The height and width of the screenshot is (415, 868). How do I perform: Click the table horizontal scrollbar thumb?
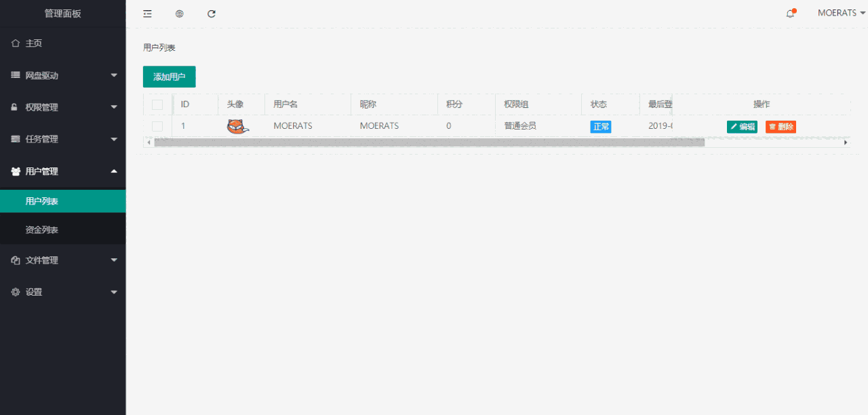tap(429, 142)
